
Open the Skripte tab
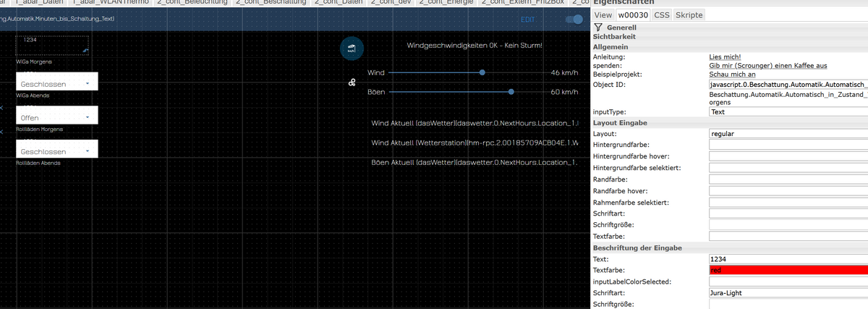point(689,14)
